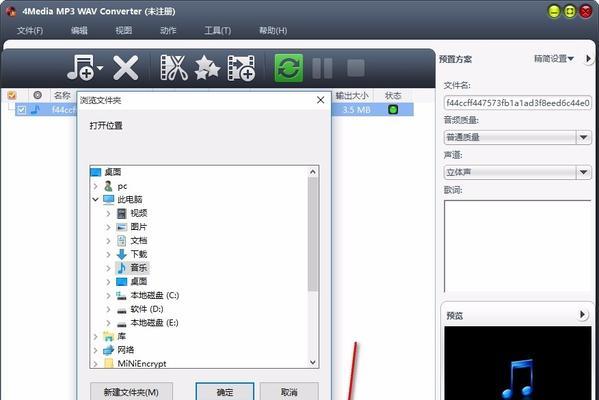599x400 pixels.
Task: Expand the pc user folder
Action: coord(96,186)
